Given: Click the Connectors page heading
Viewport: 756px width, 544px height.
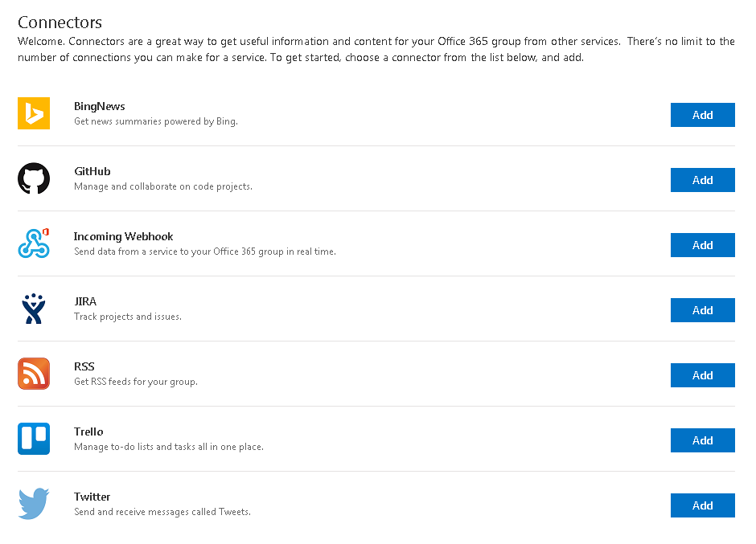Looking at the screenshot, I should 60,22.
